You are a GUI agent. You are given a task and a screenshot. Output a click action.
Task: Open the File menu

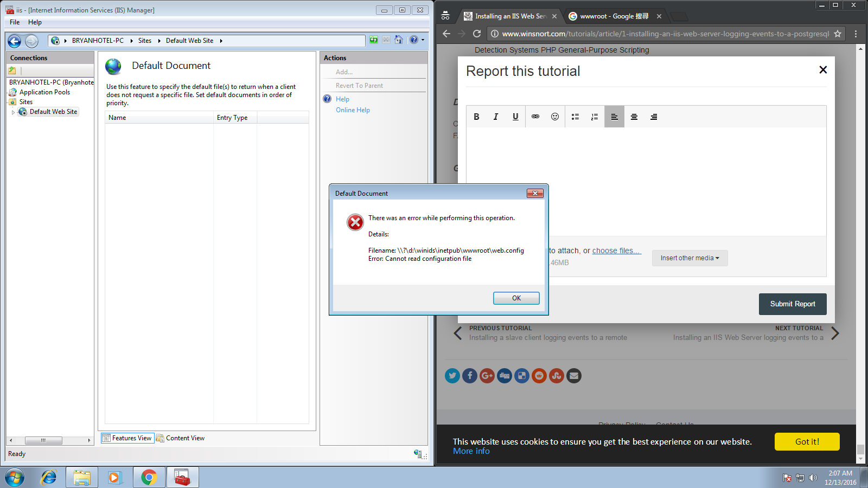(15, 22)
